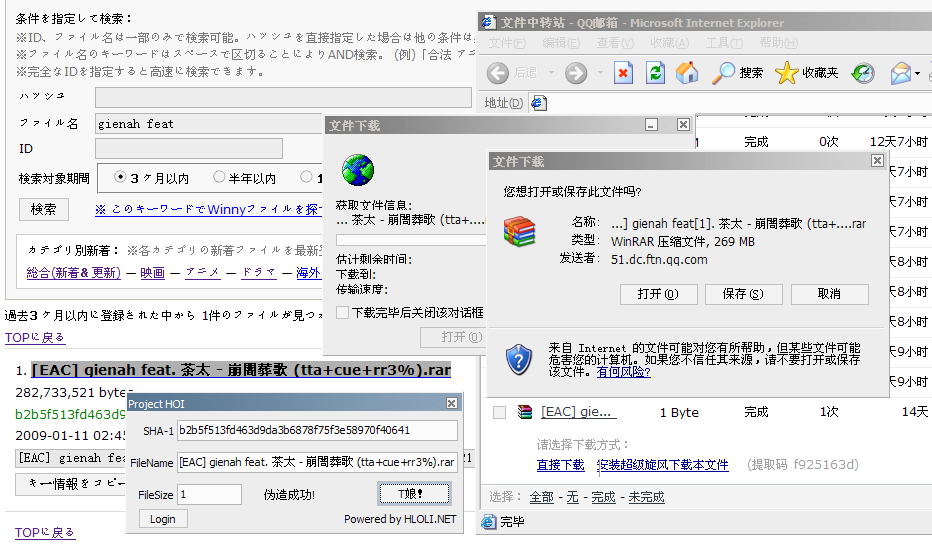Click the IE Mail envelope icon

(x=900, y=73)
